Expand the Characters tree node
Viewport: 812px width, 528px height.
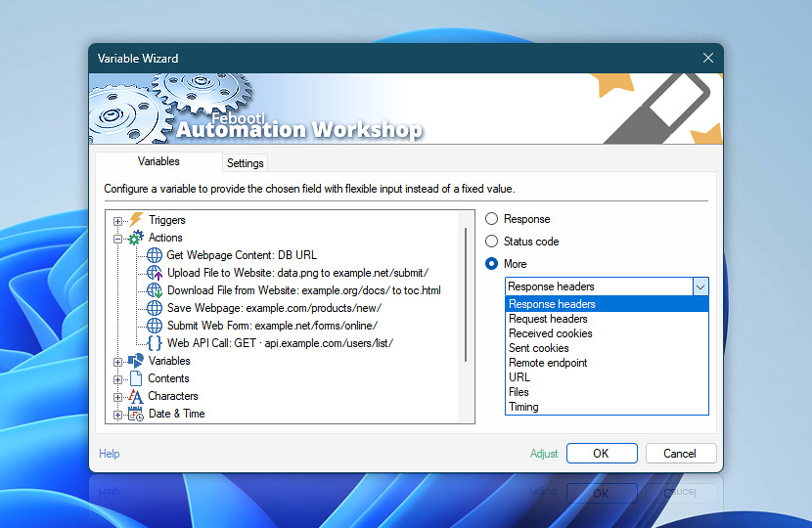pos(118,397)
